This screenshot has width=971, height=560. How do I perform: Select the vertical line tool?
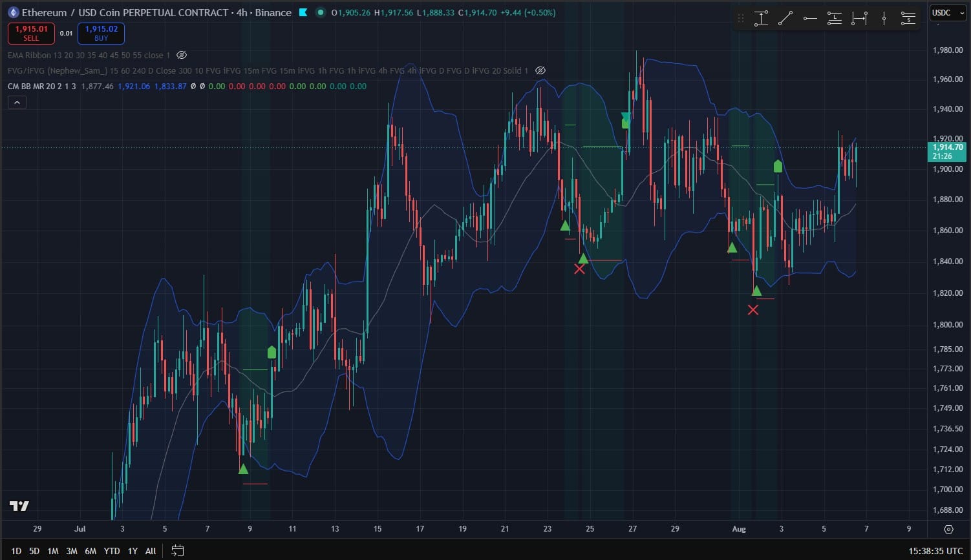click(884, 19)
